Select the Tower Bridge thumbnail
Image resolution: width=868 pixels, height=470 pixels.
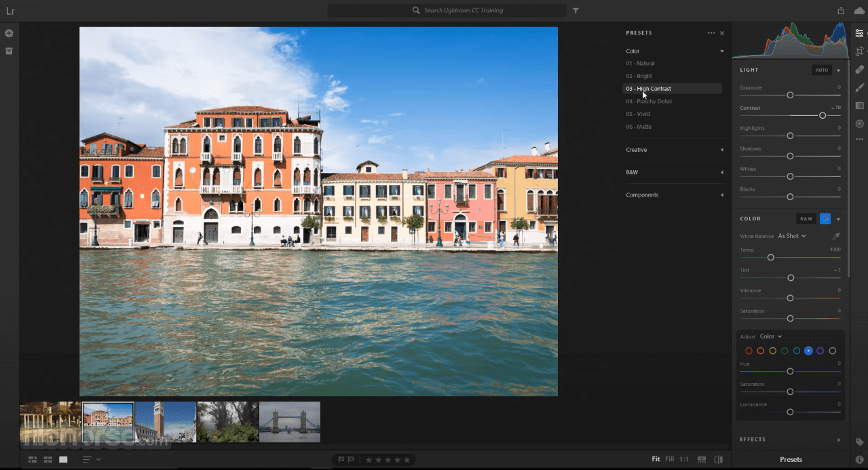290,422
